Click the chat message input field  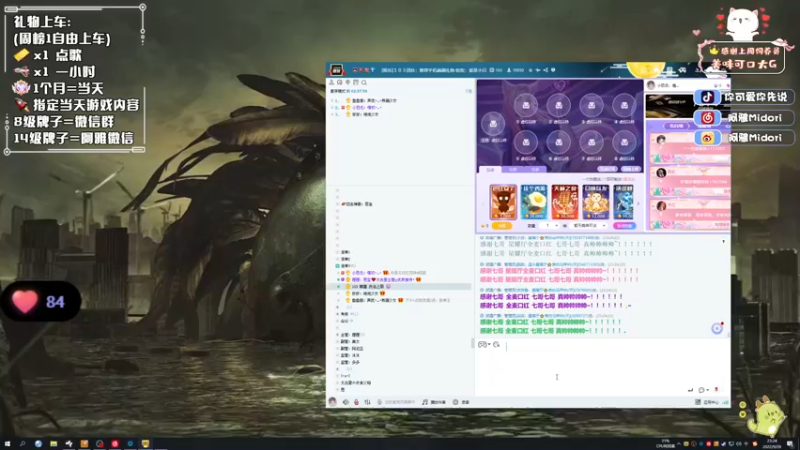602,366
